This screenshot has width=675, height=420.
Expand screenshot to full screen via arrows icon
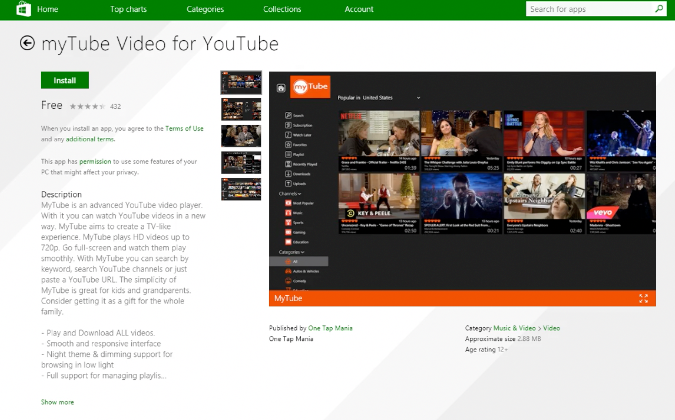coord(644,298)
